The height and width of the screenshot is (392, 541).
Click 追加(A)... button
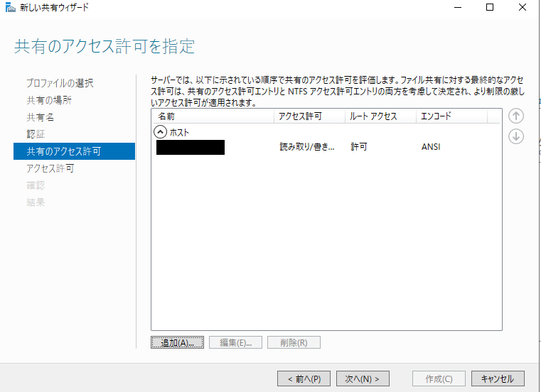tap(178, 343)
